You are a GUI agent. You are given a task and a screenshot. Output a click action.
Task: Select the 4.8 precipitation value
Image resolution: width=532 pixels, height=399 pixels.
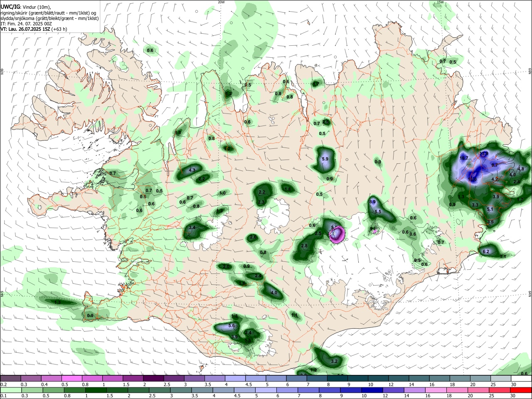click(521, 169)
